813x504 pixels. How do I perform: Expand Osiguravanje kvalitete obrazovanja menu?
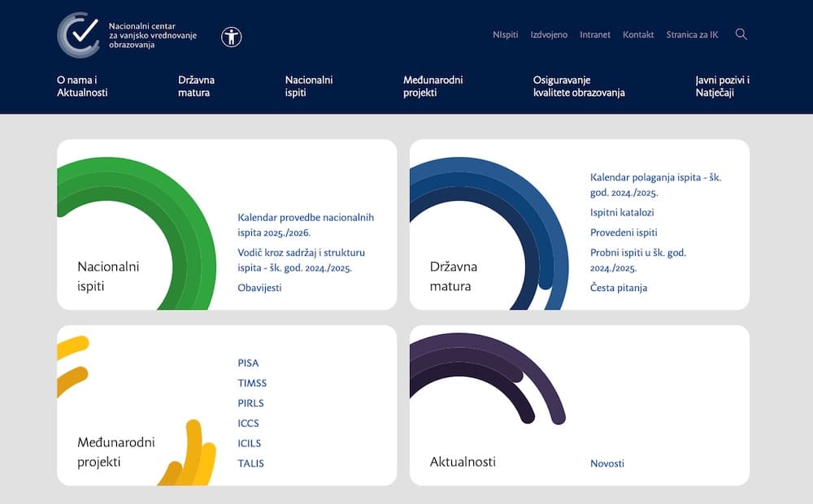(x=578, y=86)
